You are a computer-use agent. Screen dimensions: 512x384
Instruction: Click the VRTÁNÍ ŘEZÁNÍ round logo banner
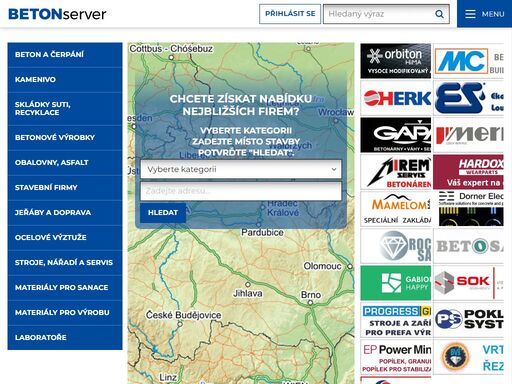(469, 357)
